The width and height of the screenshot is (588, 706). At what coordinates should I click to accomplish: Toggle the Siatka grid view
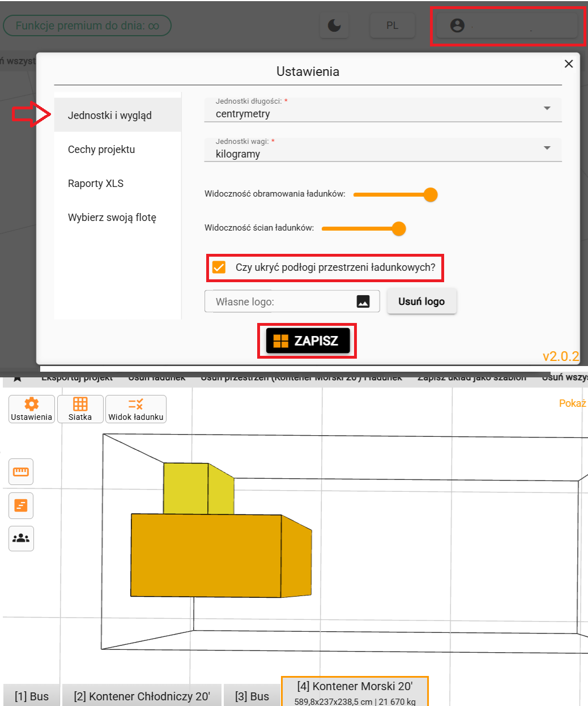80,409
